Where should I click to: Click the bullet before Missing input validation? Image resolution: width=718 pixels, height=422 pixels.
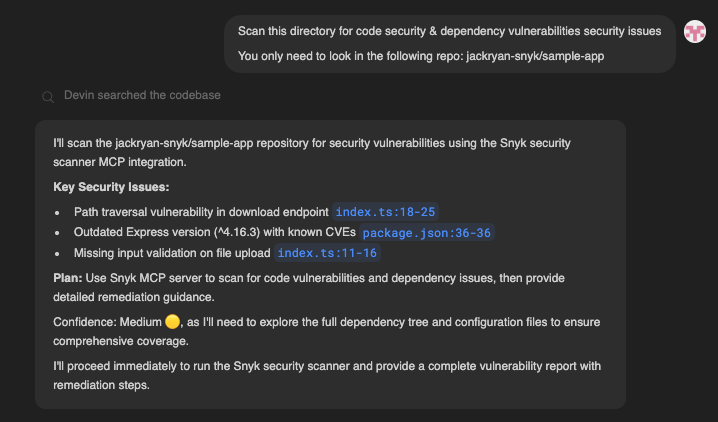coord(59,253)
